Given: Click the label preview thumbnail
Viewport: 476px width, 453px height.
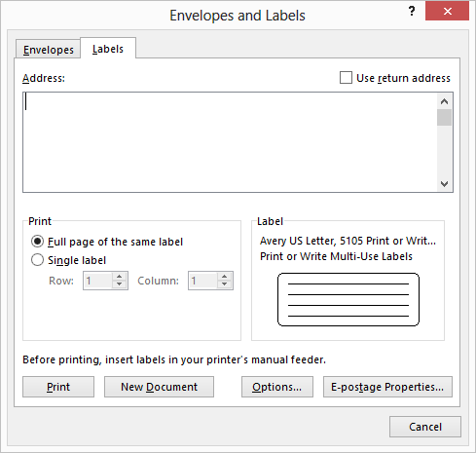Looking at the screenshot, I should click(348, 299).
